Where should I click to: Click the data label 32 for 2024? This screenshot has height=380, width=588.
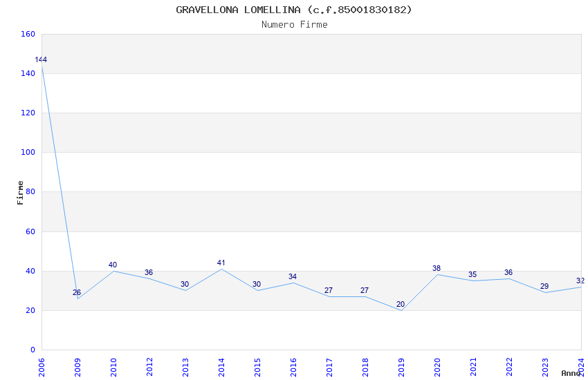point(580,281)
